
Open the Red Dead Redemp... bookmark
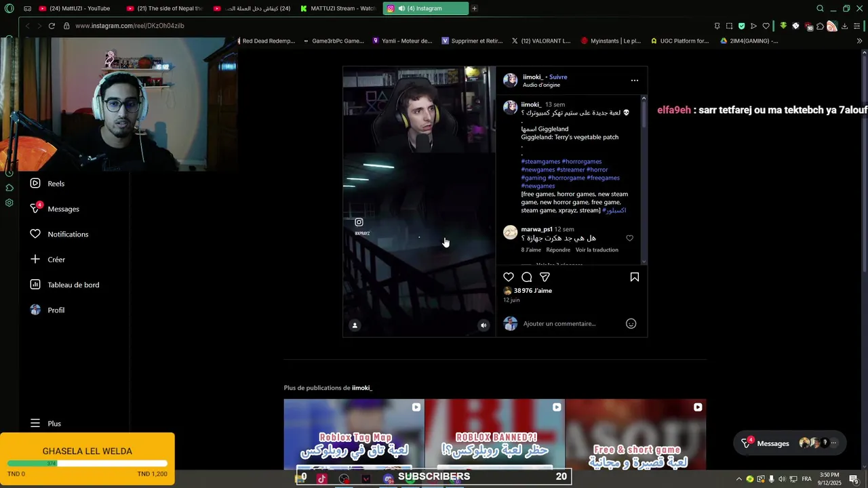pyautogui.click(x=266, y=41)
